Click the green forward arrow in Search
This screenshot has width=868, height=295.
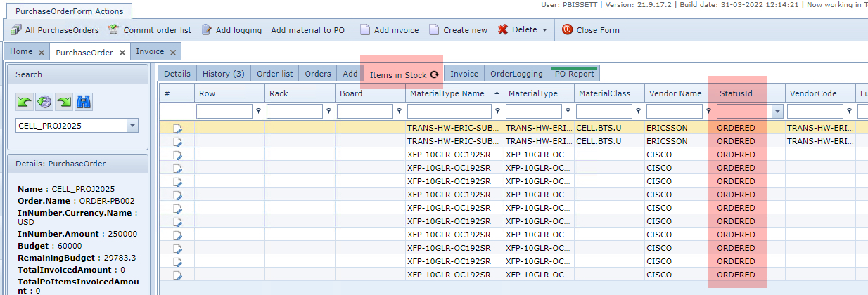(65, 102)
